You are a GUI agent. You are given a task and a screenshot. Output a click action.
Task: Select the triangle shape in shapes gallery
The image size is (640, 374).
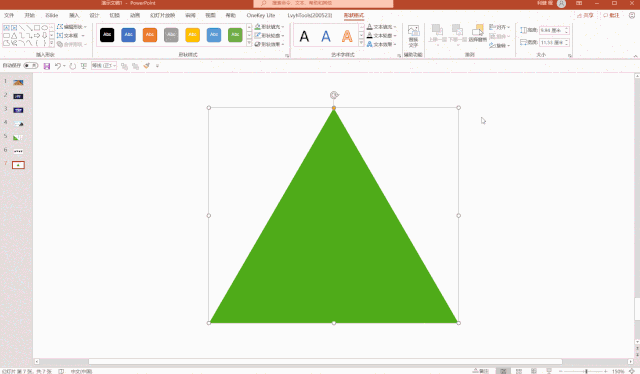pyautogui.click(x=14, y=36)
